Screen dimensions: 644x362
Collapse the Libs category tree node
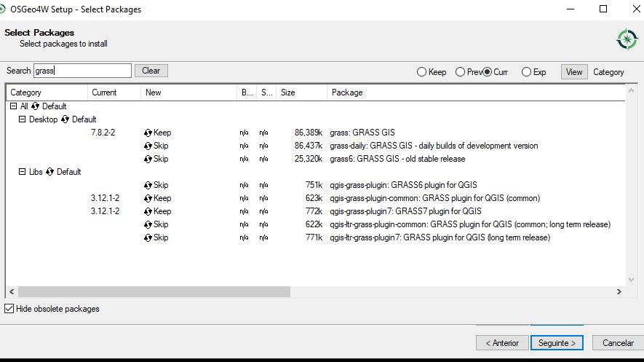pyautogui.click(x=22, y=171)
